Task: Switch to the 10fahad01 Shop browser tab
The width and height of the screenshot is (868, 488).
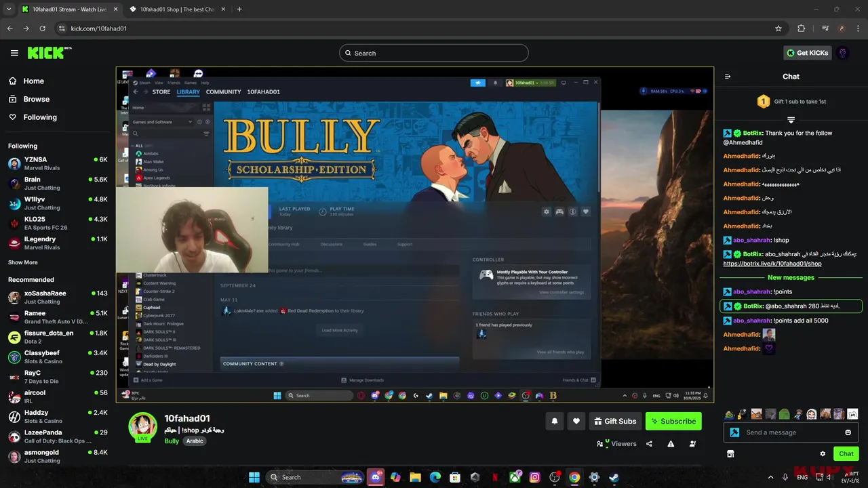Action: (x=178, y=9)
